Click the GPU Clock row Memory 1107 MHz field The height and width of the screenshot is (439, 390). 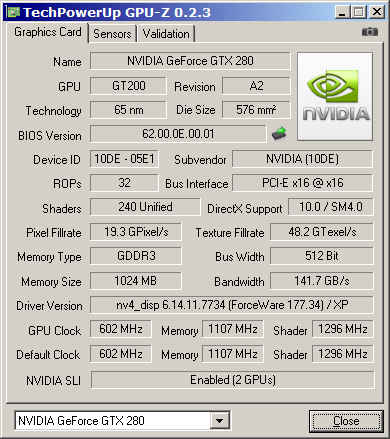point(233,329)
